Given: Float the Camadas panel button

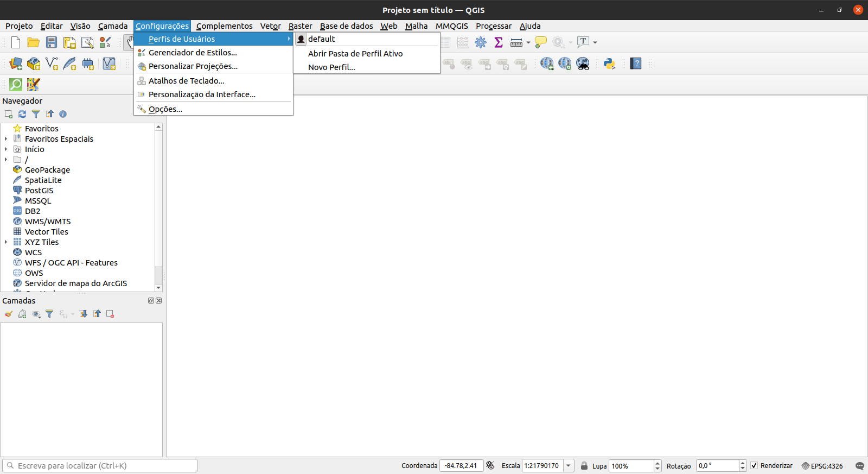Looking at the screenshot, I should (x=151, y=301).
